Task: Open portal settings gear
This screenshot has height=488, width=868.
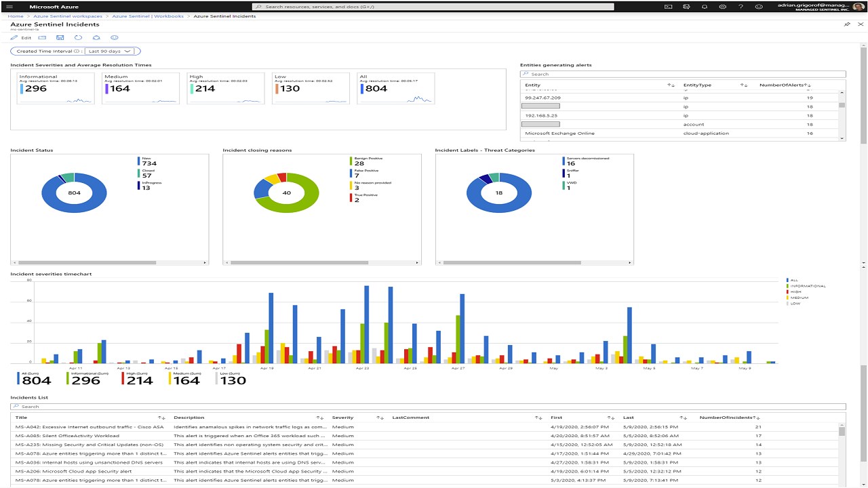Action: 723,6
